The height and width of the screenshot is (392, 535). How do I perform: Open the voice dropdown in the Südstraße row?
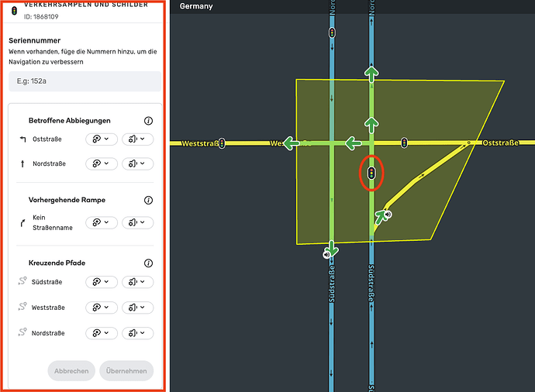coord(138,282)
